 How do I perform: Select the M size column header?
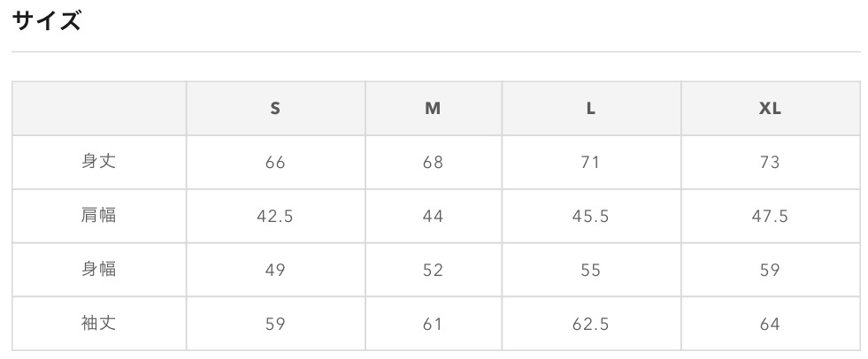click(x=433, y=109)
